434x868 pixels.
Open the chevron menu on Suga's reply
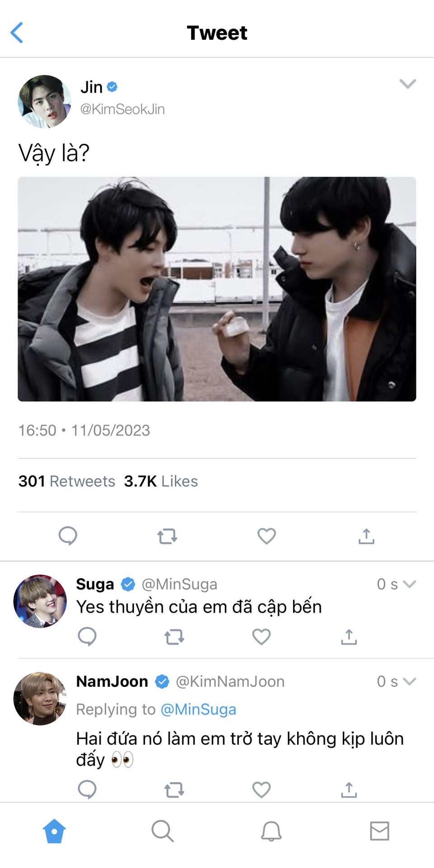409,584
